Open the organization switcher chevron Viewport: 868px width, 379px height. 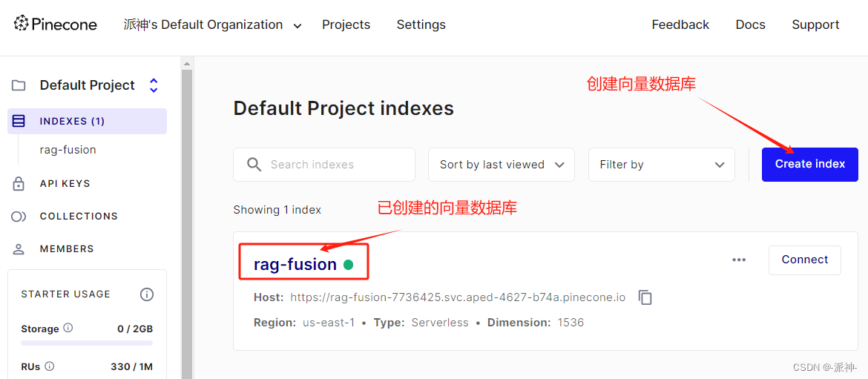297,26
